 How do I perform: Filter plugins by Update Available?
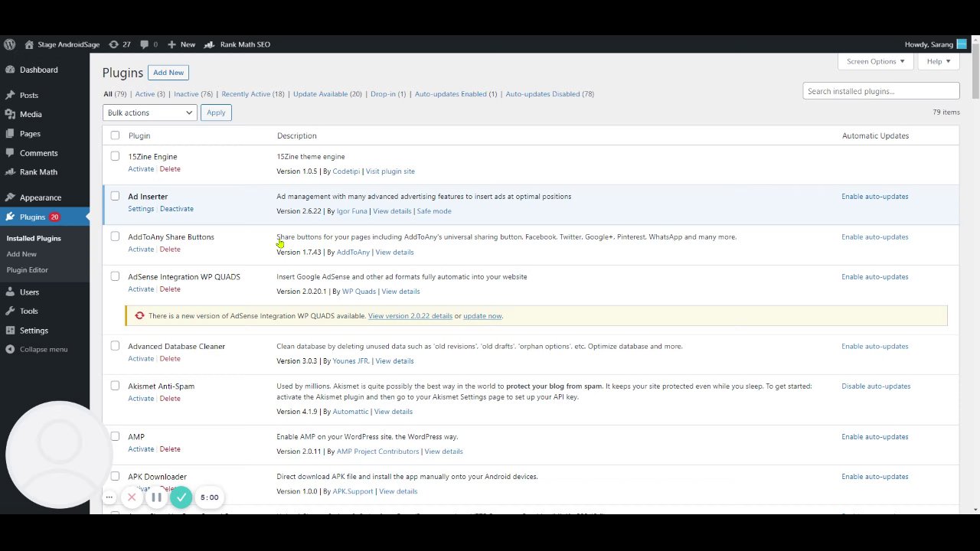coord(327,94)
